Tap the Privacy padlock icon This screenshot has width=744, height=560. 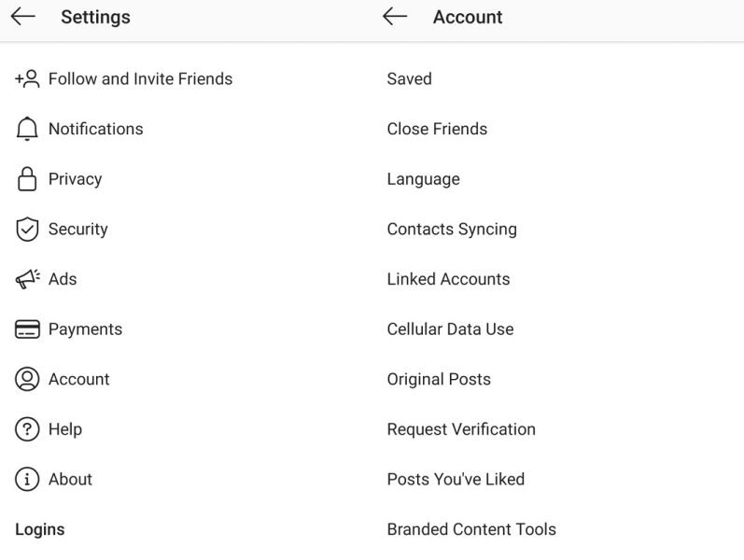click(27, 179)
